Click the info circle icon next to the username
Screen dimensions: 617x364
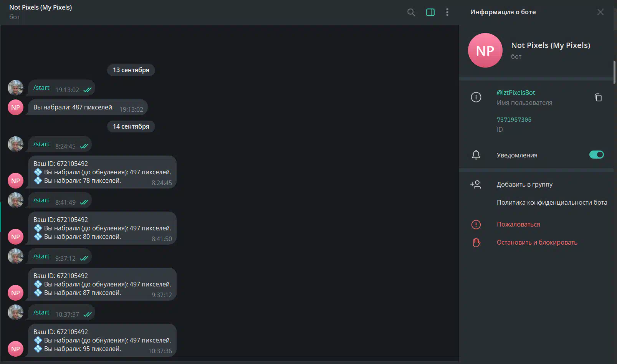point(476,98)
